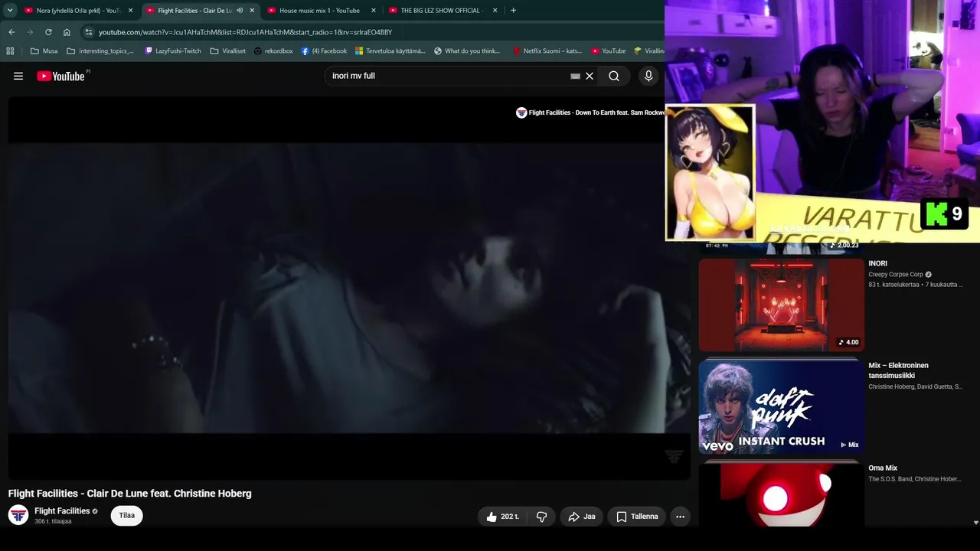The height and width of the screenshot is (551, 980).
Task: Save video using Tallenna button
Action: tap(637, 517)
